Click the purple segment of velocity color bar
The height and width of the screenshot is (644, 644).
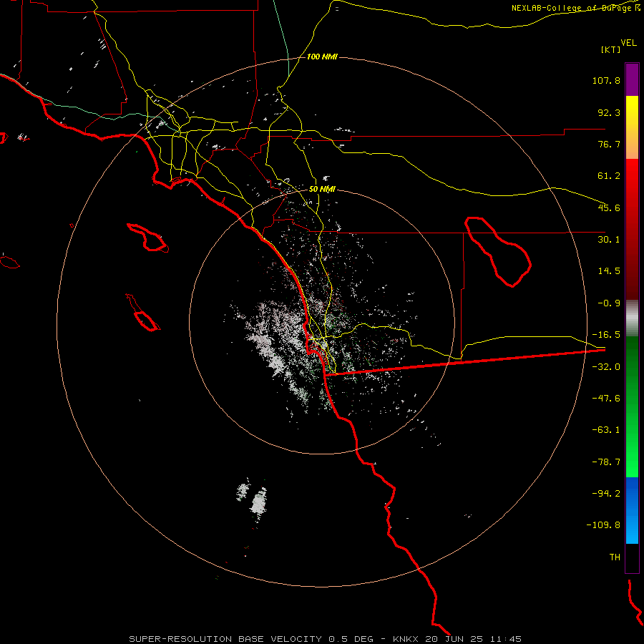(632, 79)
